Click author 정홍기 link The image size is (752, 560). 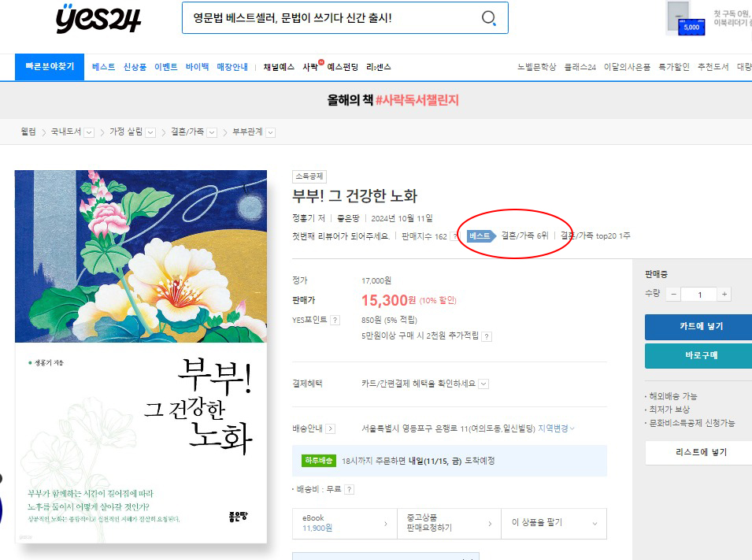pos(304,218)
